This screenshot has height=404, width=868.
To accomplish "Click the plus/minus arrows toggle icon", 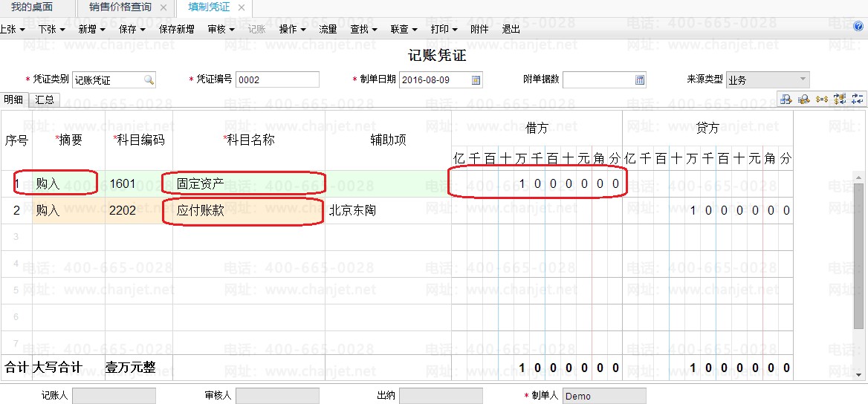I will 858,99.
